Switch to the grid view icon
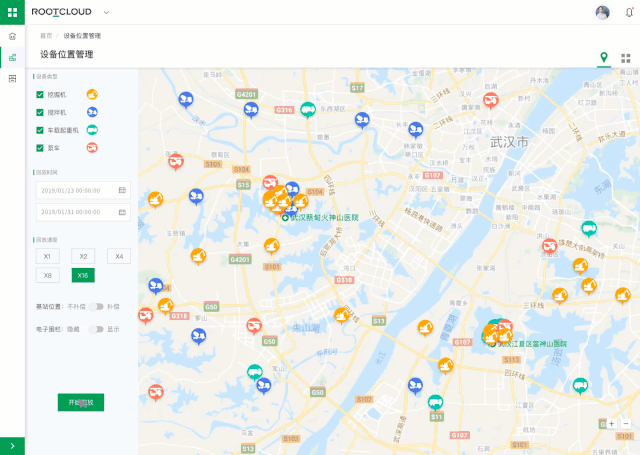 (626, 58)
